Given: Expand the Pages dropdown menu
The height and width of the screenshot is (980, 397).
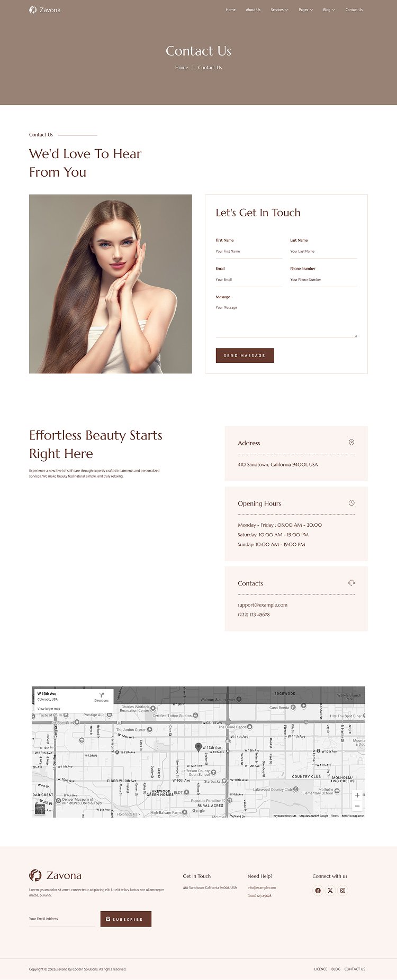Looking at the screenshot, I should point(305,10).
